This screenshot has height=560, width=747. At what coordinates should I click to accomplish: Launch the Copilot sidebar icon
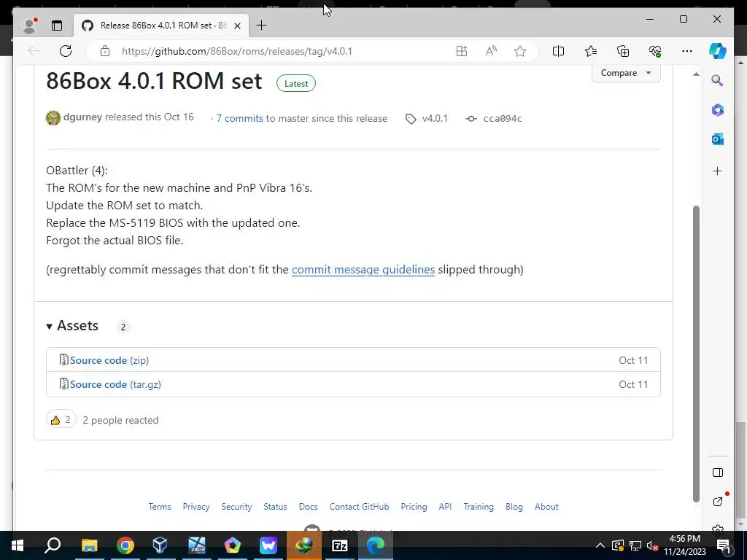(718, 51)
